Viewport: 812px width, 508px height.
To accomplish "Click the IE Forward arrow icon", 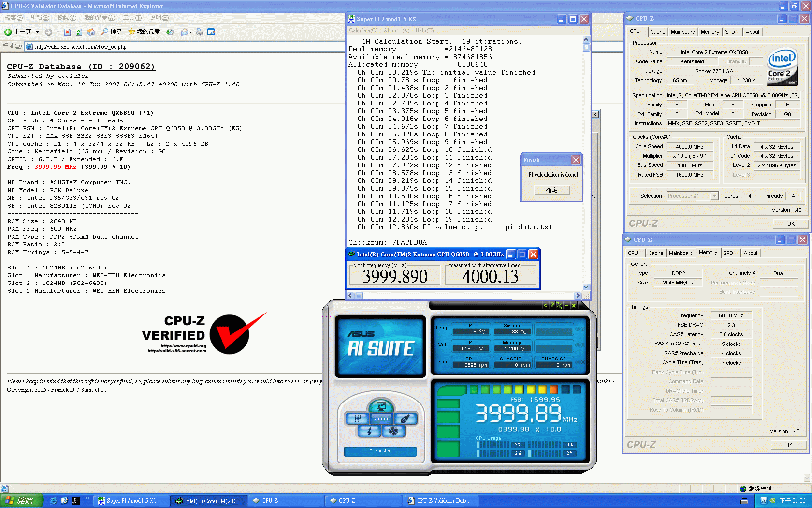I will pyautogui.click(x=48, y=32).
